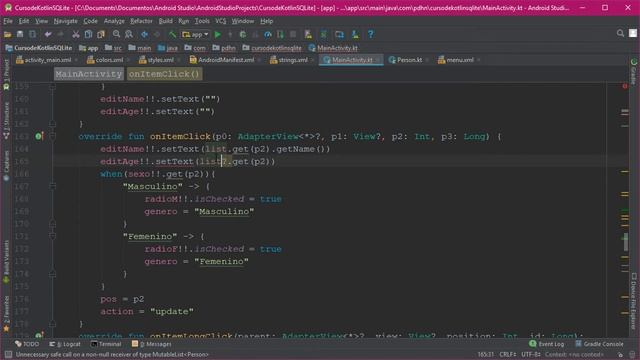The image size is (640, 360).
Task: Click fold end marker at line 178
Action: click(x=53, y=324)
